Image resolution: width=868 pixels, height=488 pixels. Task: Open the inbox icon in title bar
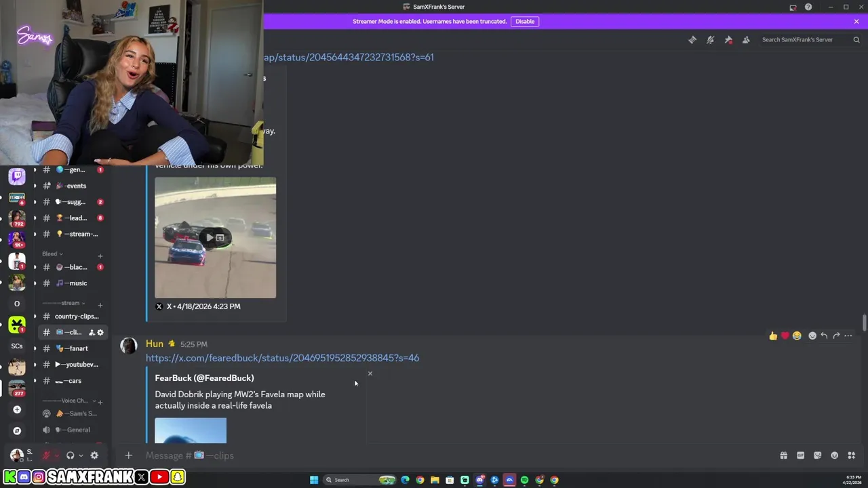pyautogui.click(x=793, y=7)
